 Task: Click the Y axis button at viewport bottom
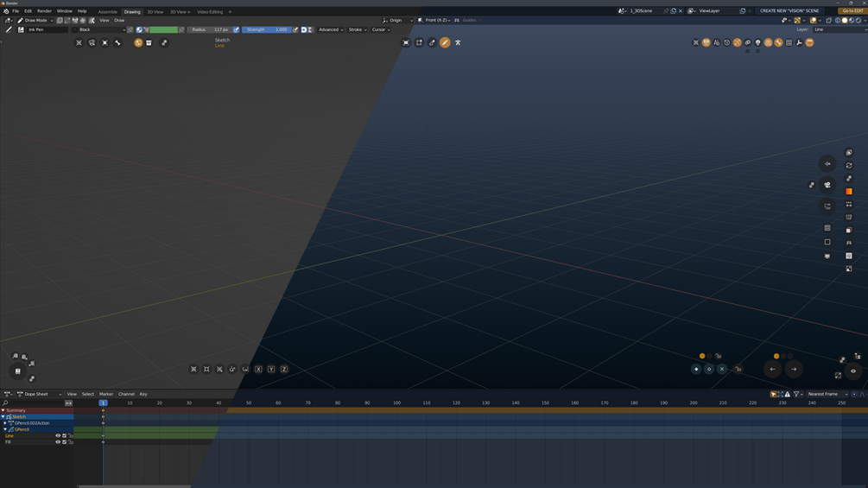271,369
